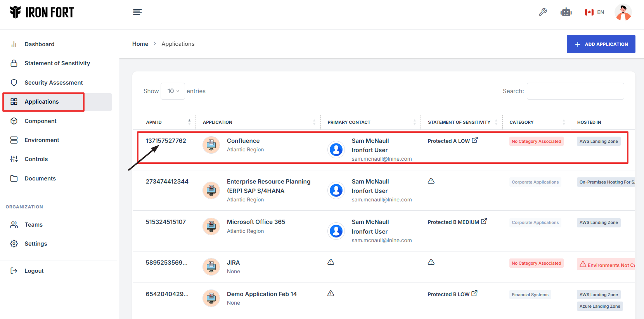Open Protected A LOW external link icon
644x319 pixels.
click(475, 140)
